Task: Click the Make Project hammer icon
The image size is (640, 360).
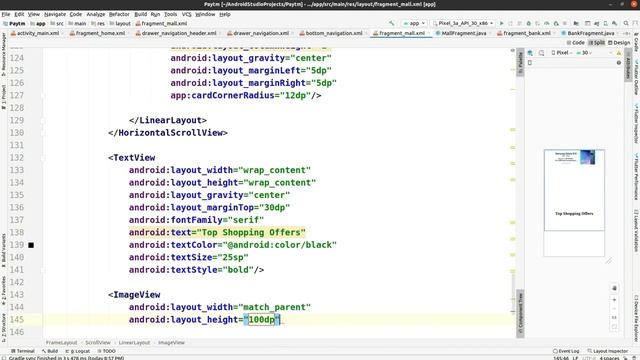Action: pos(392,23)
